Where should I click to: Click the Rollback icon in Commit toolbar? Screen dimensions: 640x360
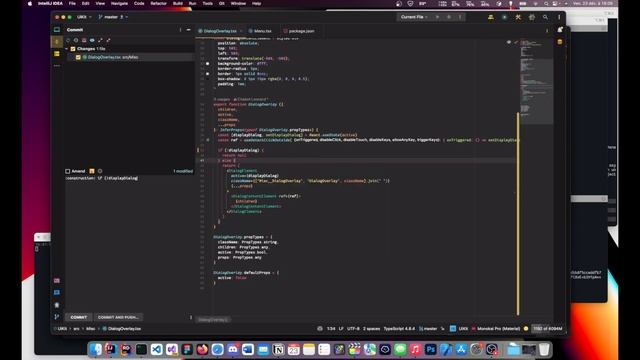76,40
